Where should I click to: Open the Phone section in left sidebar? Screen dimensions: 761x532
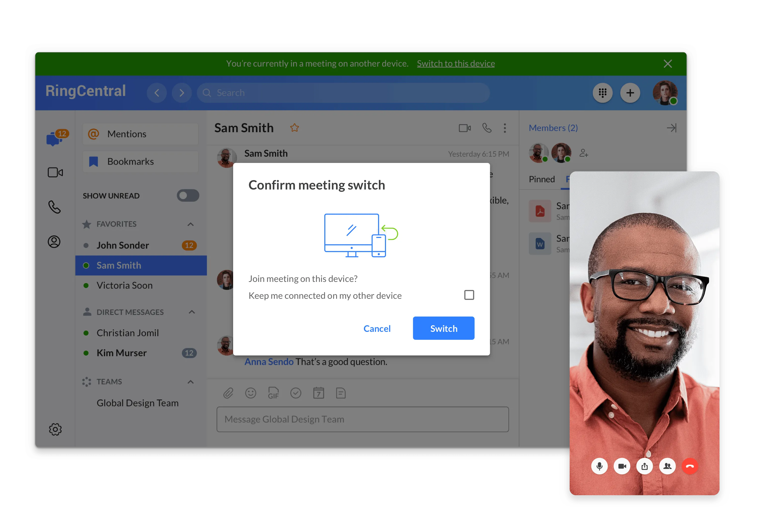pyautogui.click(x=54, y=207)
